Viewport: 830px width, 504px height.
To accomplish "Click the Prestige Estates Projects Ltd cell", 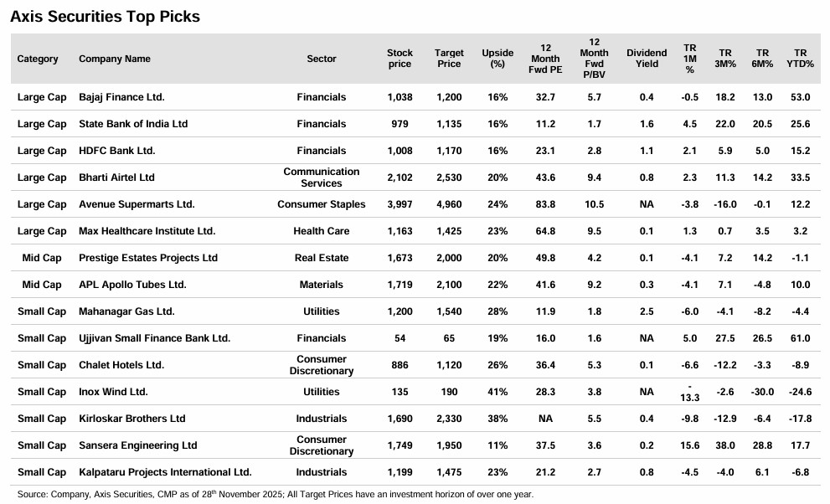I will (148, 258).
